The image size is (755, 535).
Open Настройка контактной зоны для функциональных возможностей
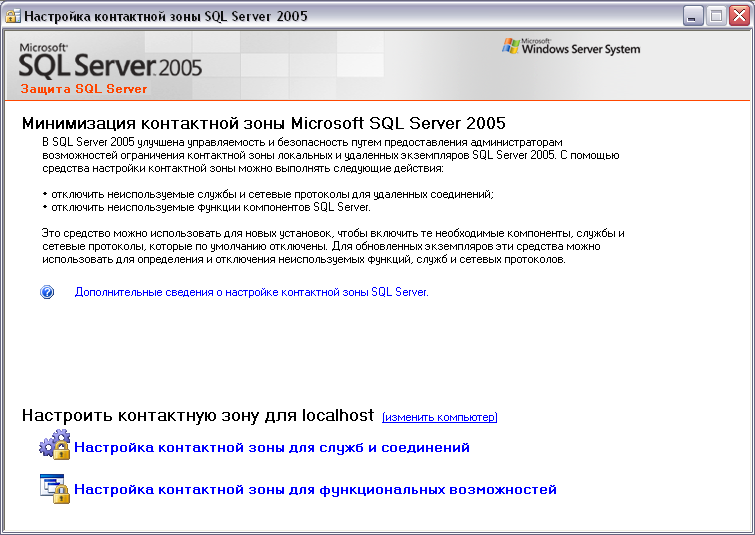point(315,489)
